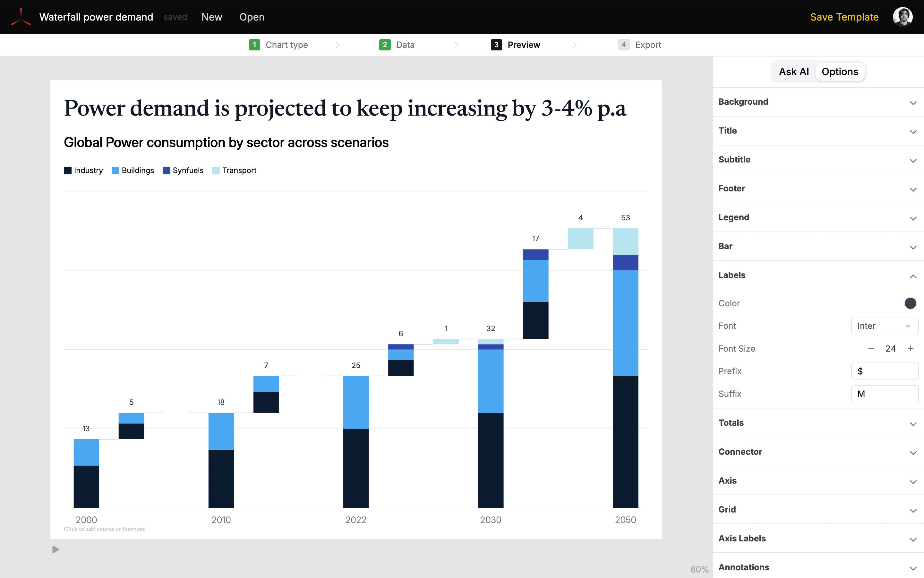The height and width of the screenshot is (578, 924).
Task: Expand the Background section
Action: point(818,102)
